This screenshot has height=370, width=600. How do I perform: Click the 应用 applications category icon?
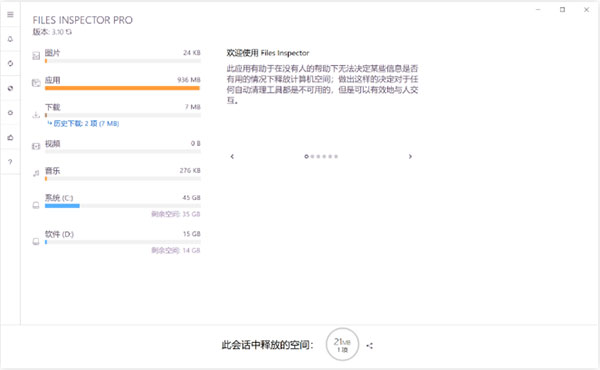(x=36, y=83)
